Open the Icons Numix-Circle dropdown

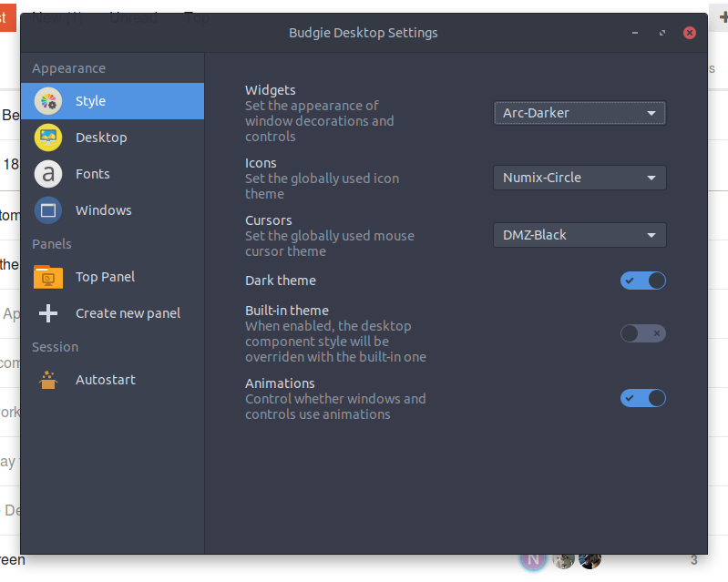(579, 178)
